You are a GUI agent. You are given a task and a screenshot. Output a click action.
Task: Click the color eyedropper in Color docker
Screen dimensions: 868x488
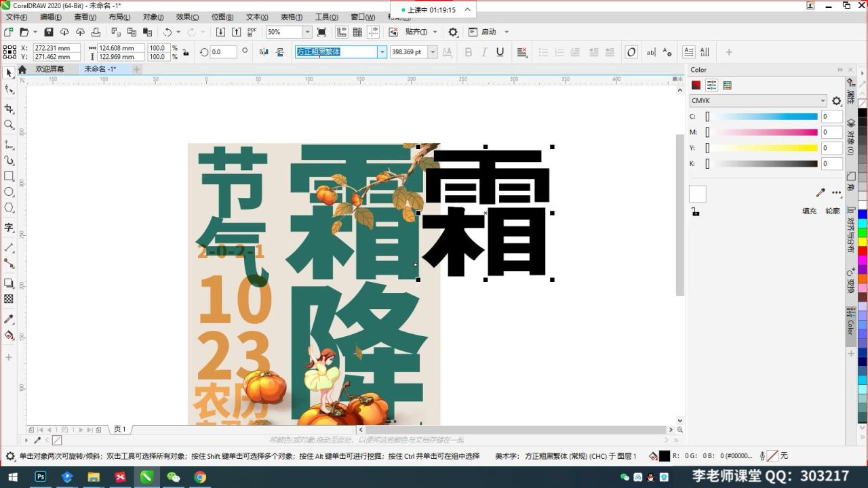(821, 192)
